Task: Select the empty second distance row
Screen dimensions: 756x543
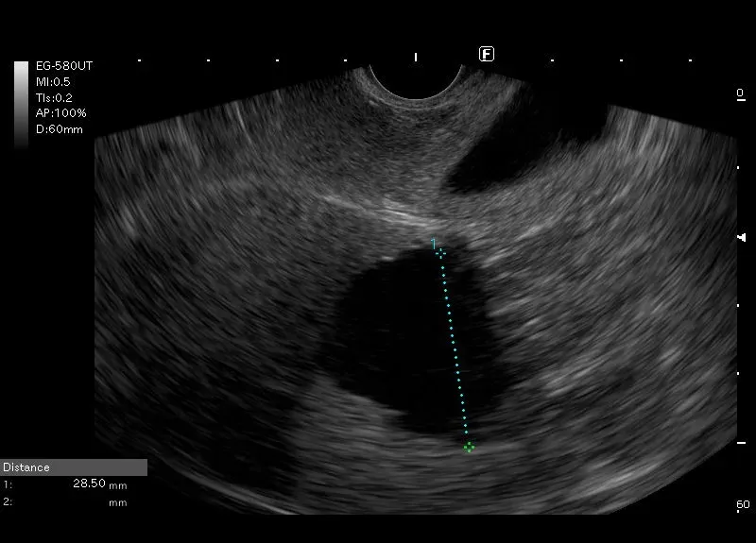Action: click(x=66, y=502)
